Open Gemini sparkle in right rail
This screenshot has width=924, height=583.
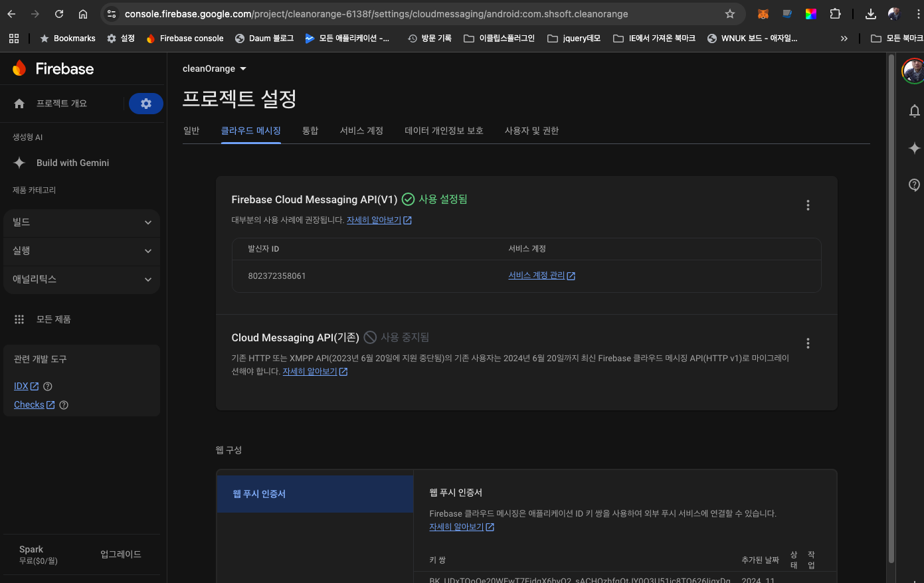[x=914, y=148]
